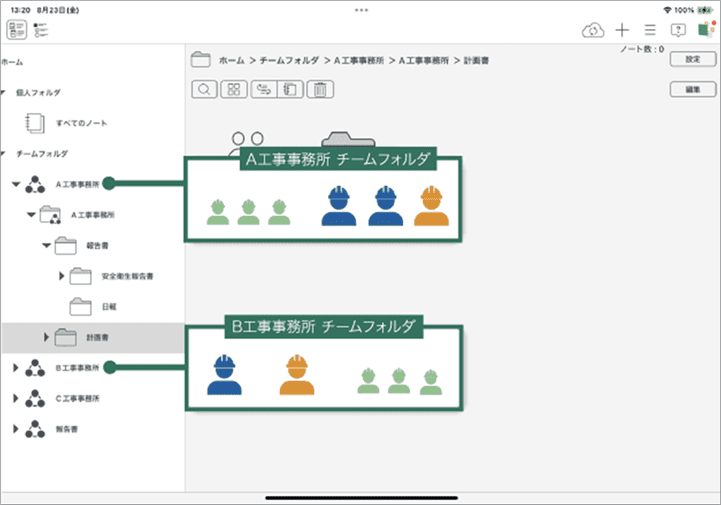Switch to grid thumbnail view icon
Viewport: 721px width, 505px height.
point(233,90)
